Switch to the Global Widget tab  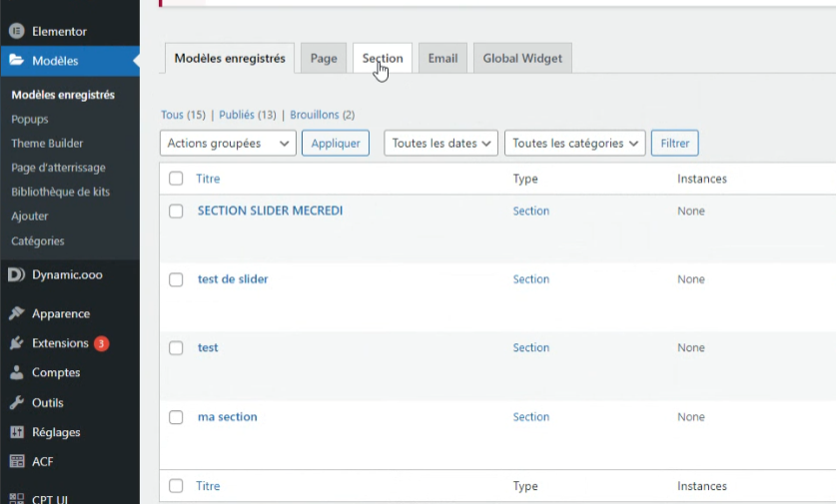(522, 59)
